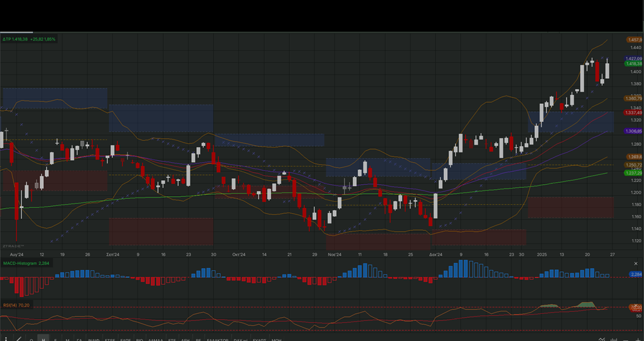Click the Δεκ'24 date axis label
Screen dimensions: 644x341
436,254
